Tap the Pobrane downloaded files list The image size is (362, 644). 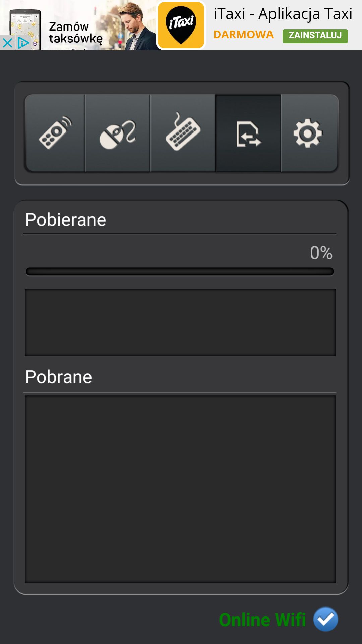click(x=180, y=489)
